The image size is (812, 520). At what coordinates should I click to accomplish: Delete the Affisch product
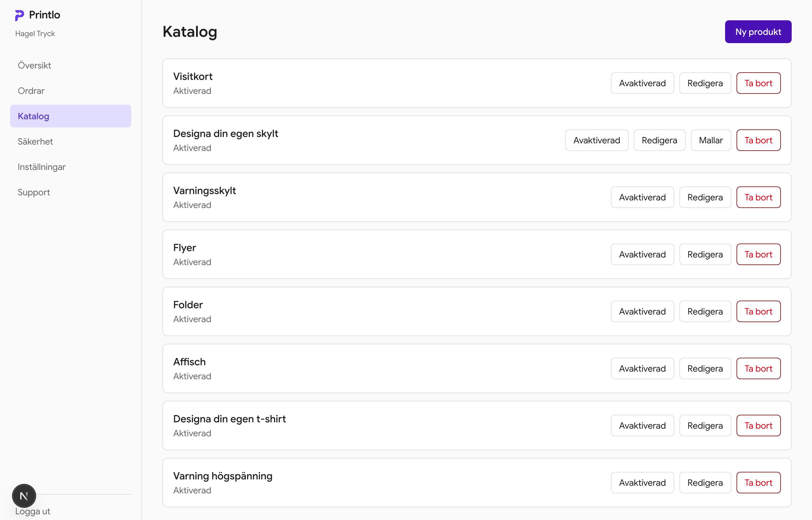(758, 368)
